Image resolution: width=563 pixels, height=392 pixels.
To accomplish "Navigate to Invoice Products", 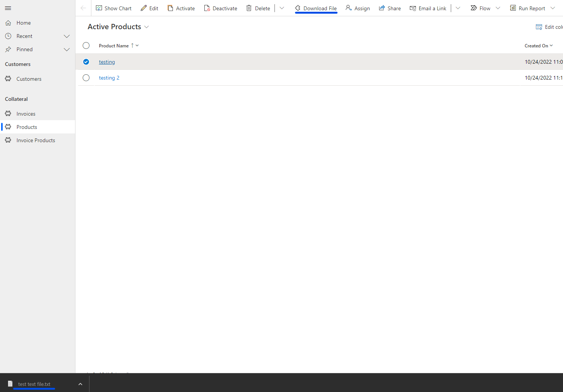I will click(x=35, y=140).
